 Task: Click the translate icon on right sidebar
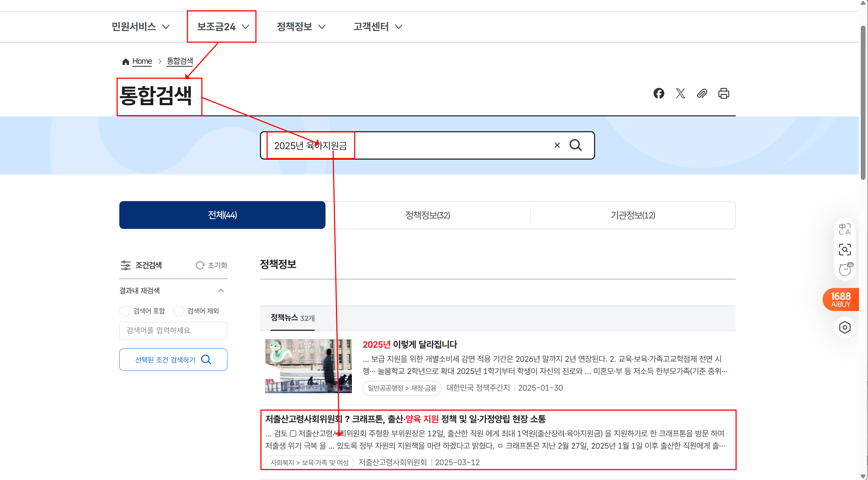coord(845,229)
